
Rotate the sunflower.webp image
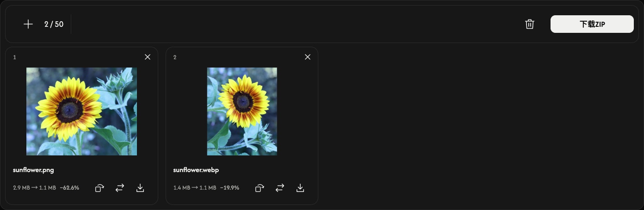point(260,188)
